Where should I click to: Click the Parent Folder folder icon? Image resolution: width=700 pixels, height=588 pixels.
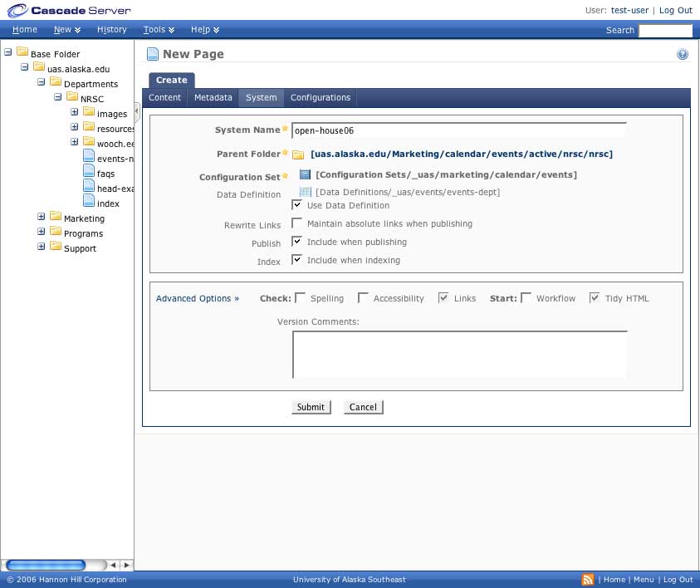(x=298, y=154)
